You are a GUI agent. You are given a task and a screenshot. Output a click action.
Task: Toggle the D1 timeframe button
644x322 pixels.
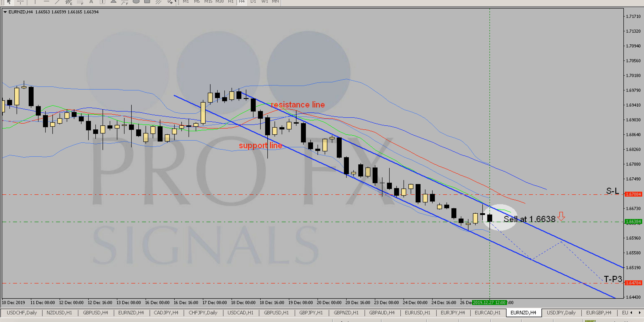(253, 2)
